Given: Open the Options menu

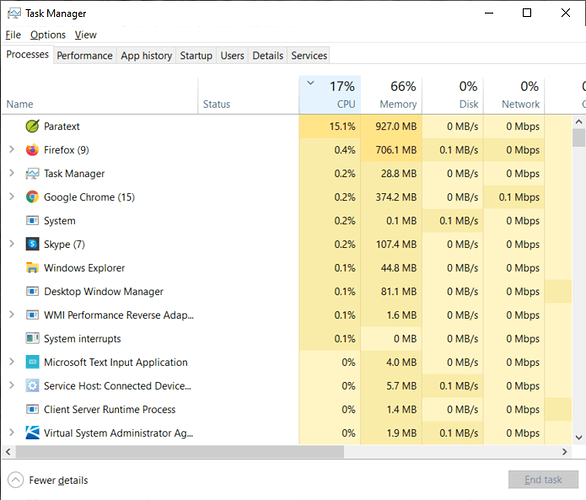Looking at the screenshot, I should [48, 35].
